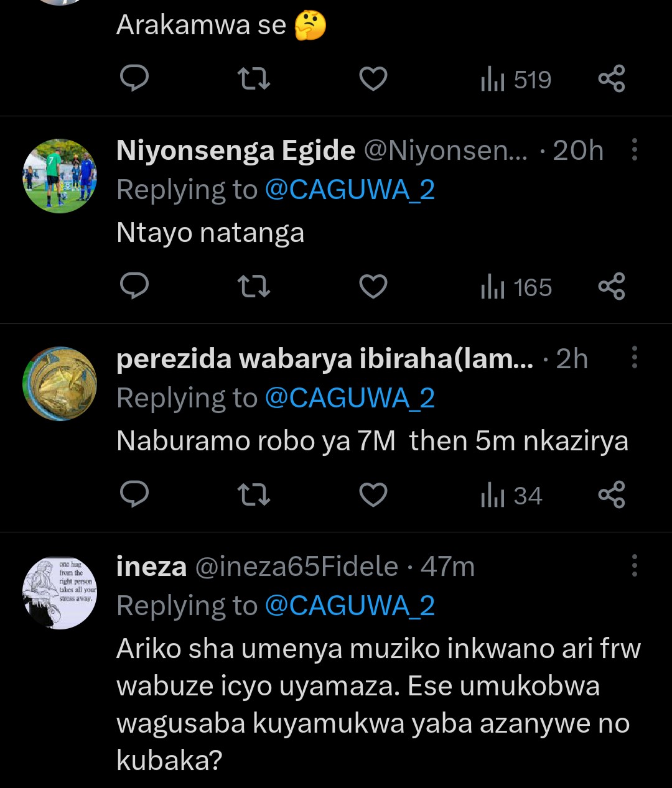Open Niyonsenga Egide's profile name
The height and width of the screenshot is (788, 672).
click(236, 151)
